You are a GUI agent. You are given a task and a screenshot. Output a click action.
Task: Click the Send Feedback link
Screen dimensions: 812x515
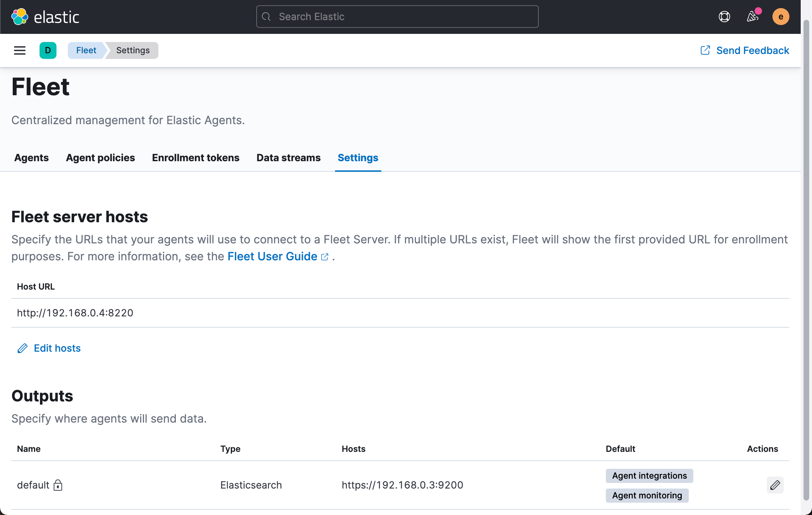tap(752, 50)
